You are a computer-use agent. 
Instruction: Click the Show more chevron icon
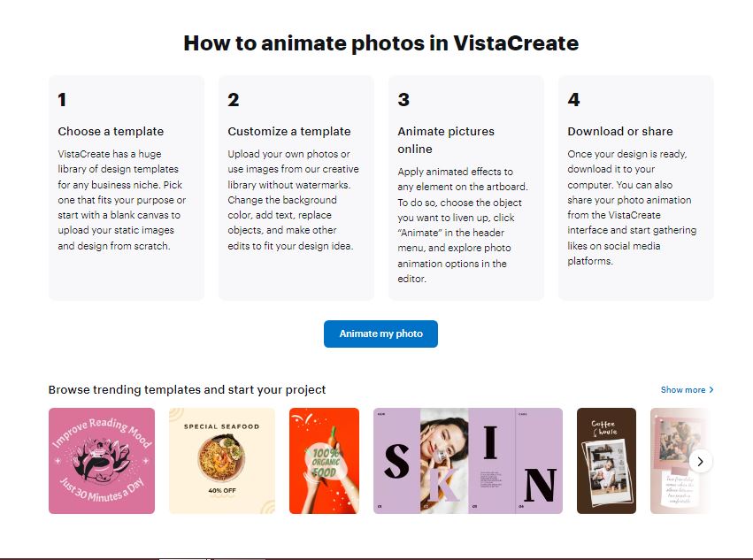coord(711,389)
